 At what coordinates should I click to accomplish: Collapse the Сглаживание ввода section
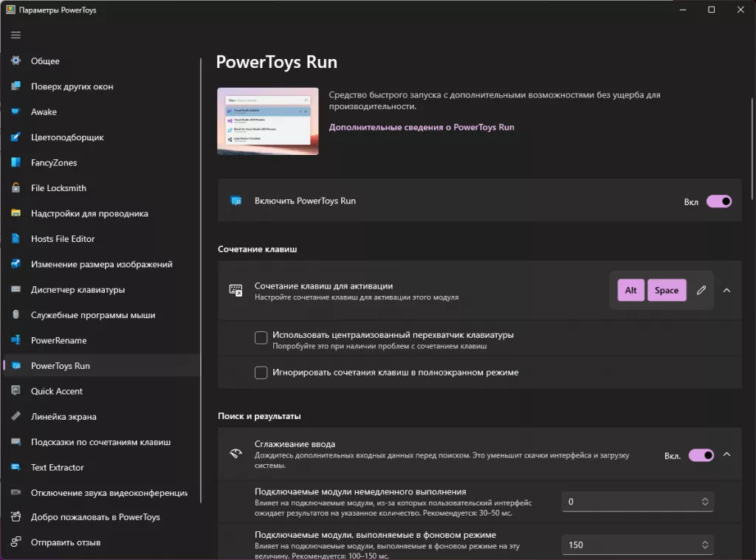point(726,455)
